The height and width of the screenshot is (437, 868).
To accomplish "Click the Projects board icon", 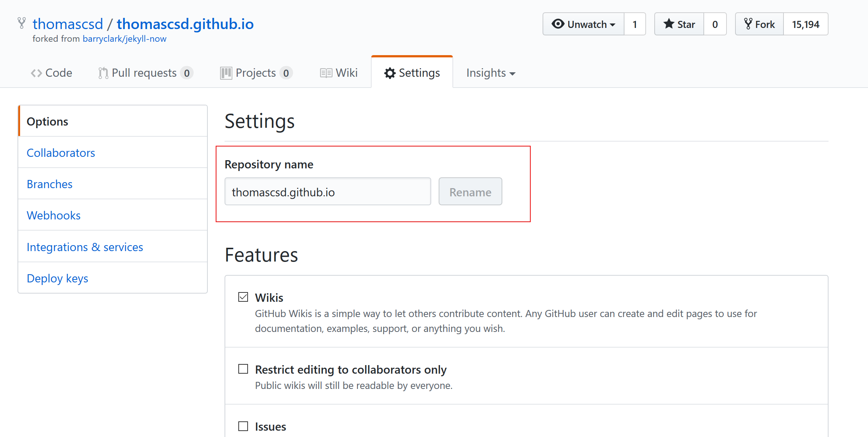I will click(x=226, y=73).
